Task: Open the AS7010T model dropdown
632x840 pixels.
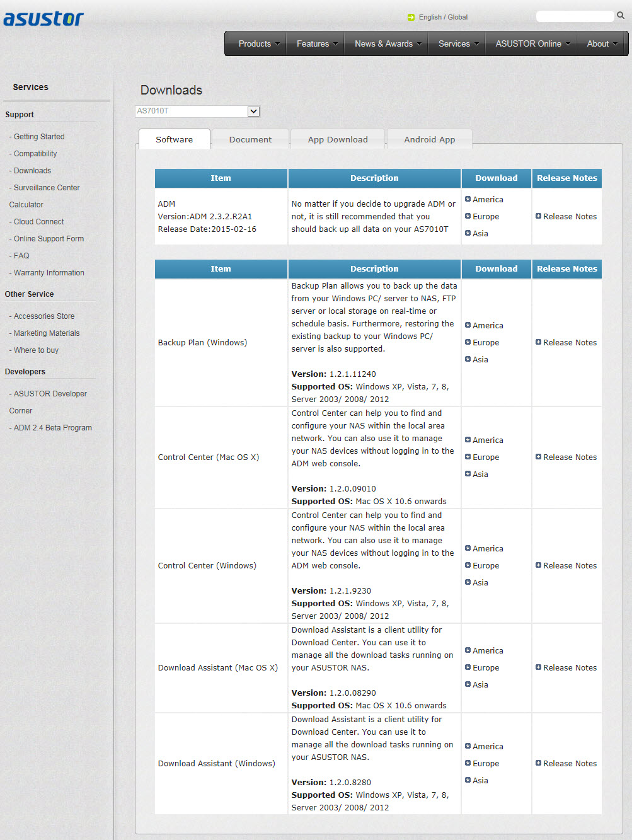Action: (x=197, y=111)
